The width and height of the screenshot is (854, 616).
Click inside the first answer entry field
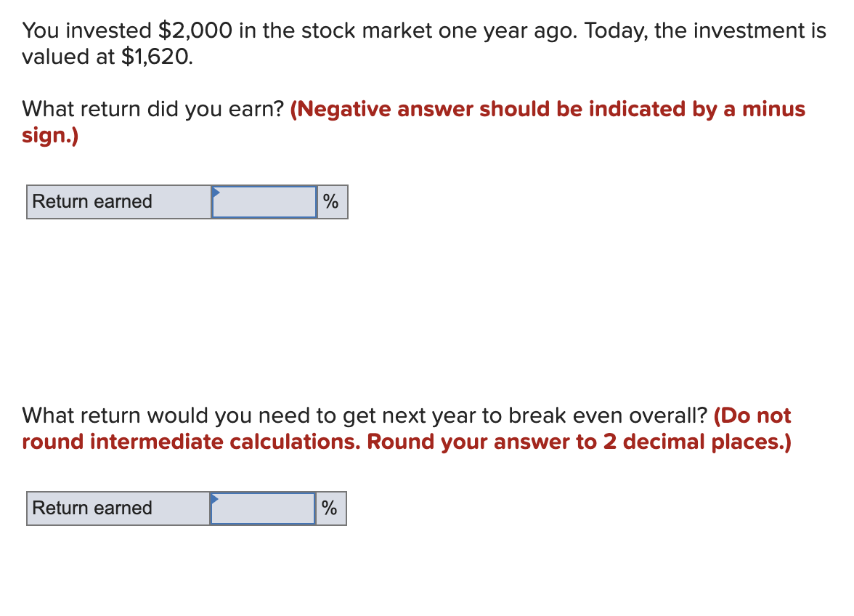pyautogui.click(x=264, y=203)
